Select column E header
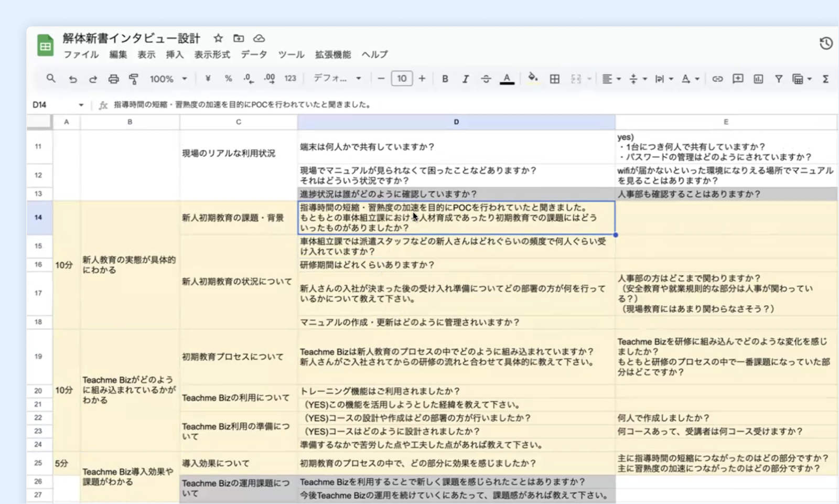Image resolution: width=839 pixels, height=504 pixels. 726,122
